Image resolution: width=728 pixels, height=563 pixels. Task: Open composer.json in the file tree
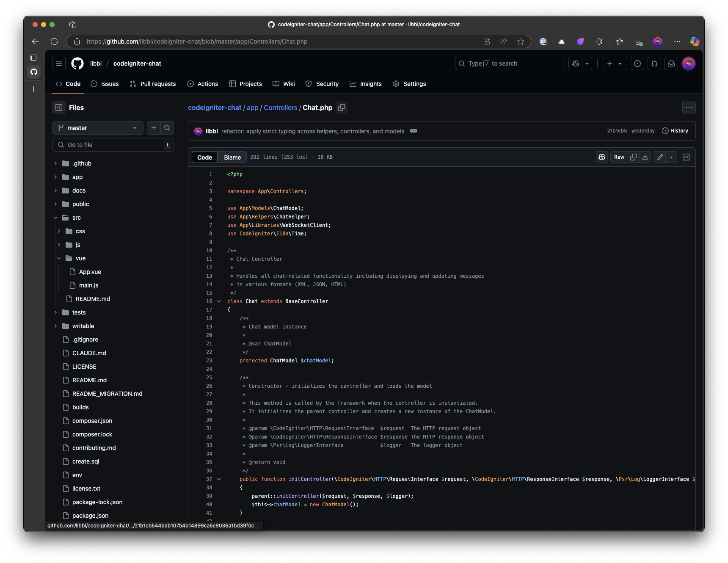click(92, 421)
